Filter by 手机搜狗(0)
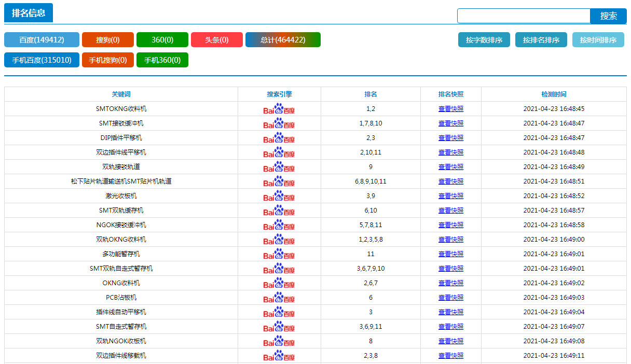 (108, 60)
